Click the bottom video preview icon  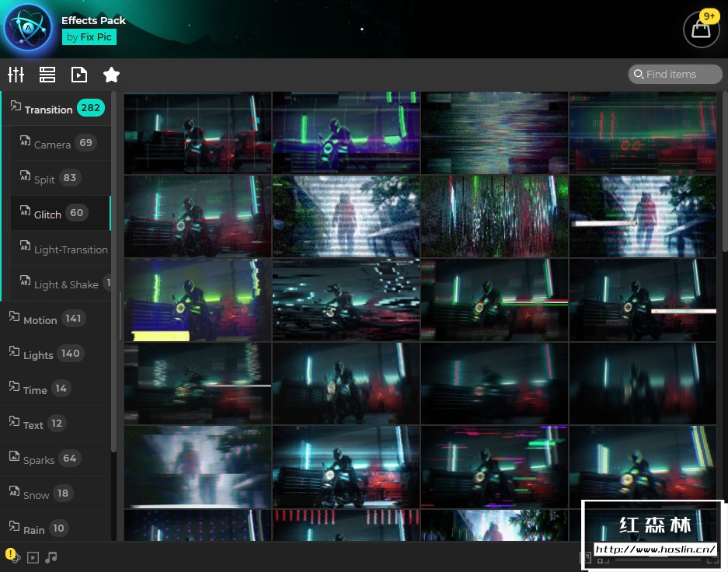(x=33, y=557)
